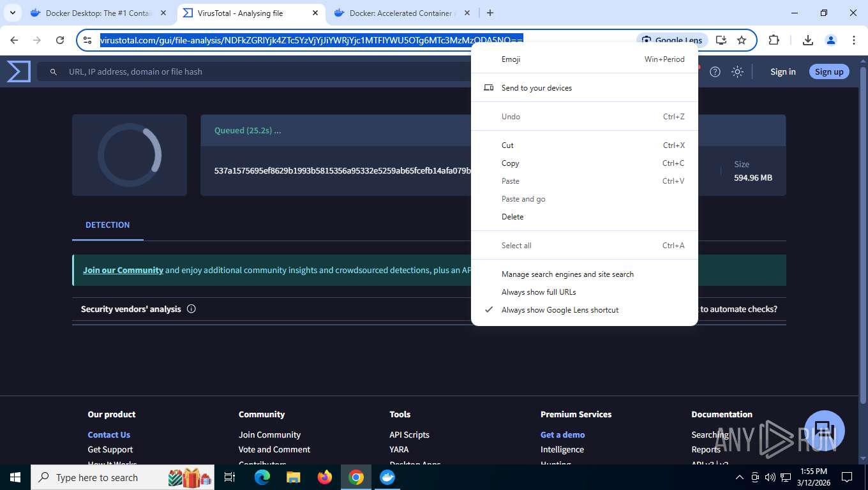Image resolution: width=868 pixels, height=490 pixels.
Task: Select the VirusTotal - Analysing file tab
Action: pyautogui.click(x=250, y=13)
